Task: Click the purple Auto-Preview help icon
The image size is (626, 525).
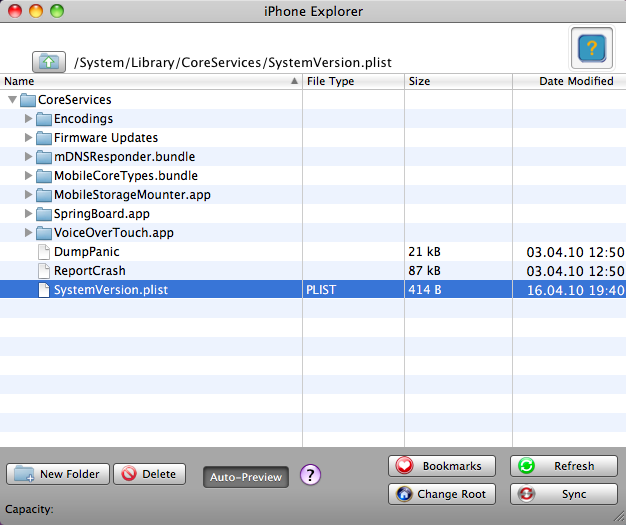Action: coord(310,475)
